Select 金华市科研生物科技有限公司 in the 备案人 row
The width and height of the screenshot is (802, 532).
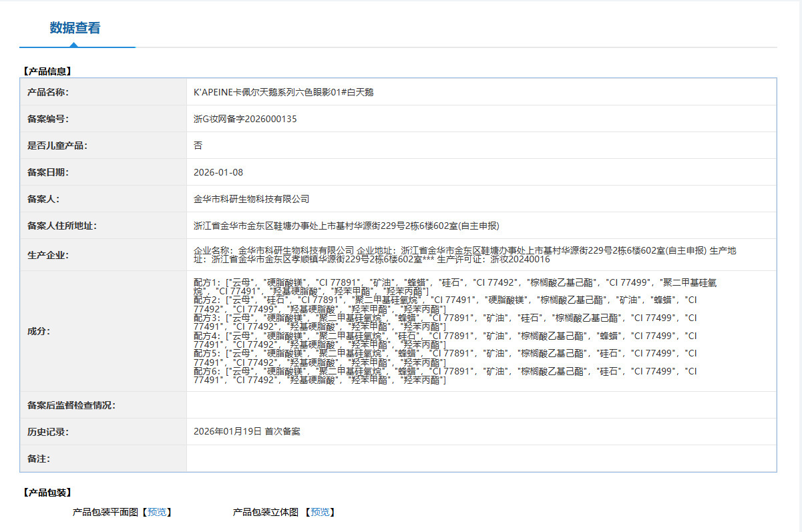252,199
